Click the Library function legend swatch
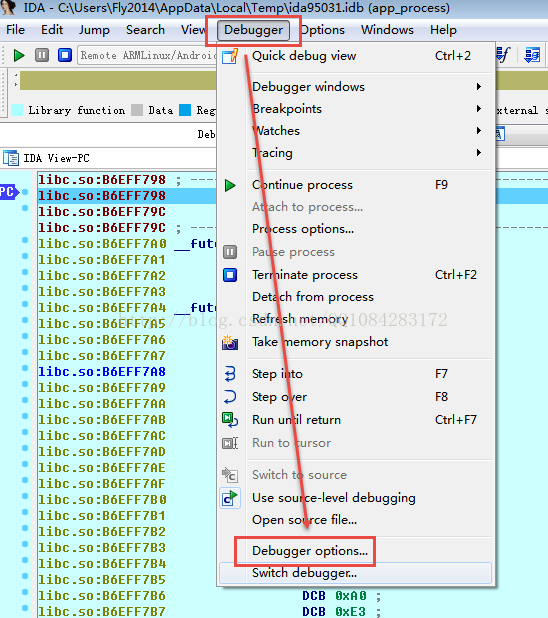Screen dimensions: 548x618 point(17,110)
